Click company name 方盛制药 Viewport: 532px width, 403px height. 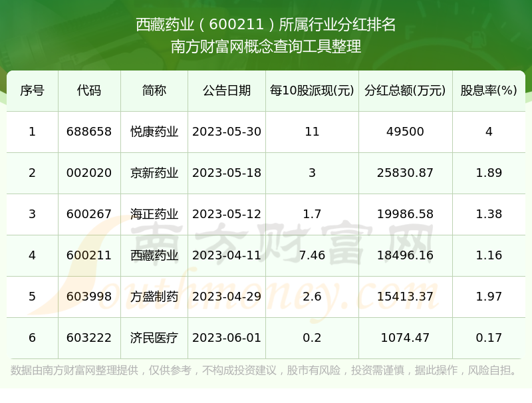[x=154, y=297]
